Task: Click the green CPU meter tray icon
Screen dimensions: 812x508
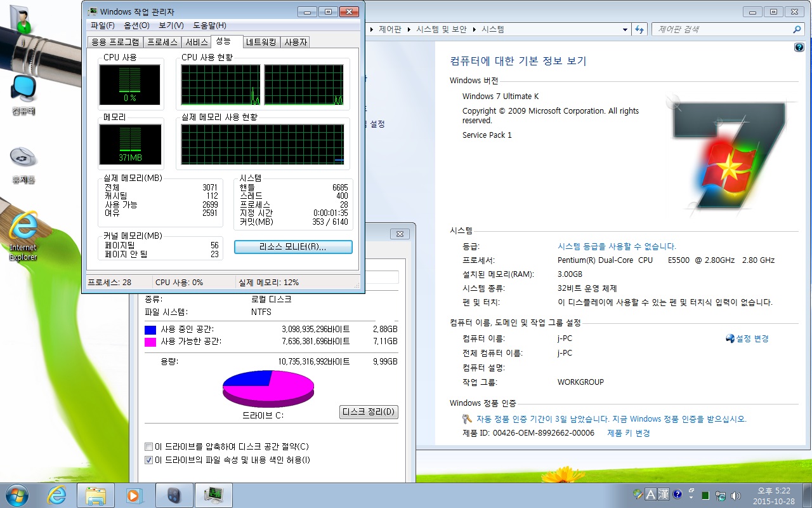Action: pyautogui.click(x=705, y=495)
